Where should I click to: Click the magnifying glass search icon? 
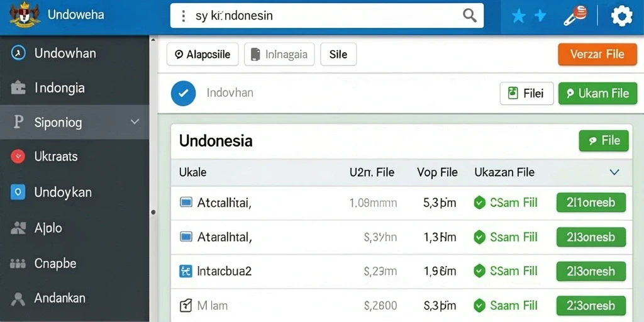pos(469,16)
